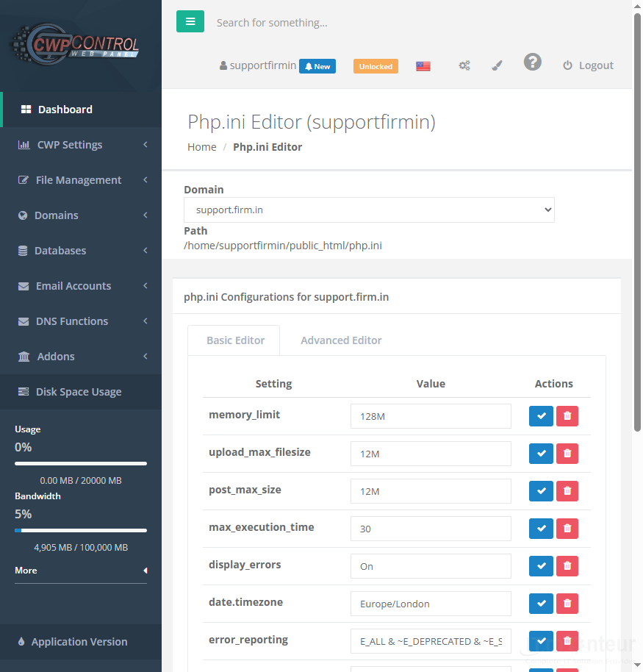Open the Domain dropdown showing support.firm.in
Screen dimensions: 643x672
click(369, 210)
